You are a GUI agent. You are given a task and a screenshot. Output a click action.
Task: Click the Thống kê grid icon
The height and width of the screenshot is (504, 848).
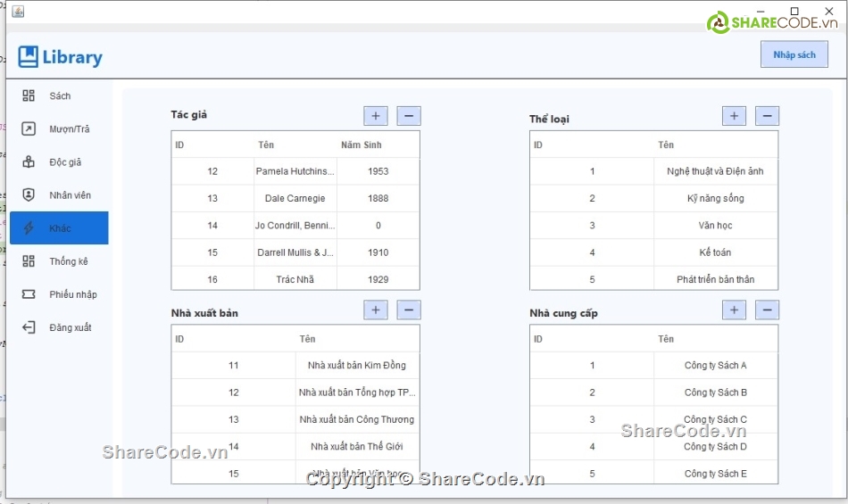pyautogui.click(x=29, y=260)
